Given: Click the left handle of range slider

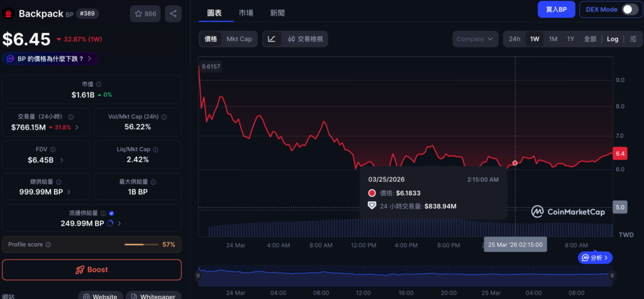Looking at the screenshot, I should [x=198, y=275].
